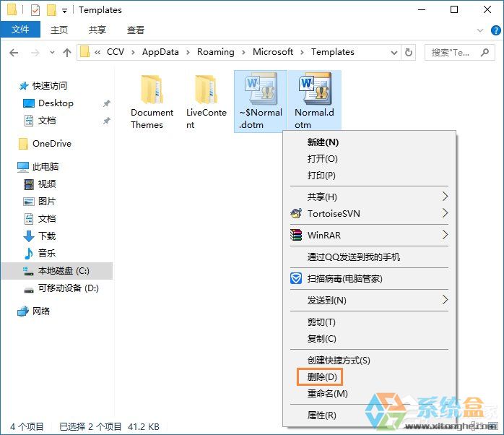This screenshot has height=435, width=504.
Task: Click the Forward navigation arrow
Action: click(x=35, y=53)
